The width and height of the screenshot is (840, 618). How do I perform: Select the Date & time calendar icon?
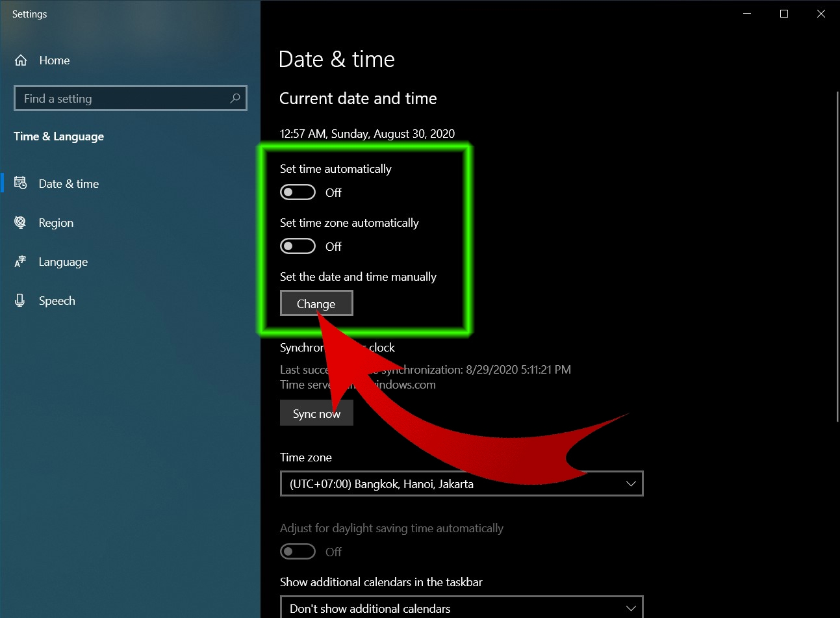[20, 183]
